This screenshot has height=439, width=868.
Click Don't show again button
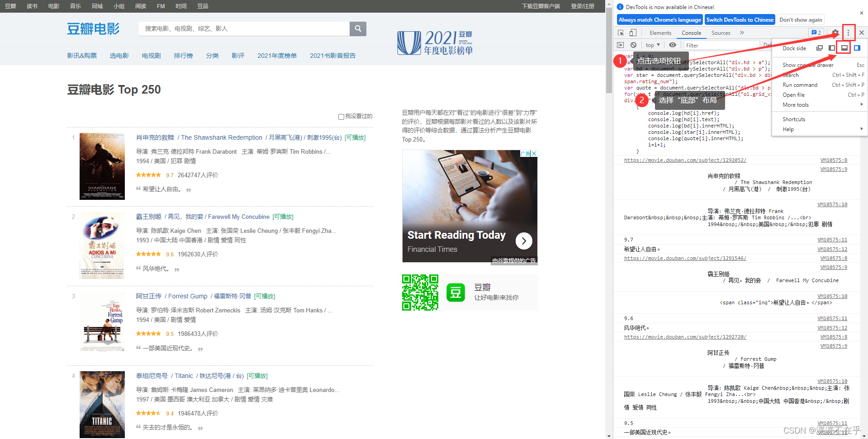tap(801, 20)
